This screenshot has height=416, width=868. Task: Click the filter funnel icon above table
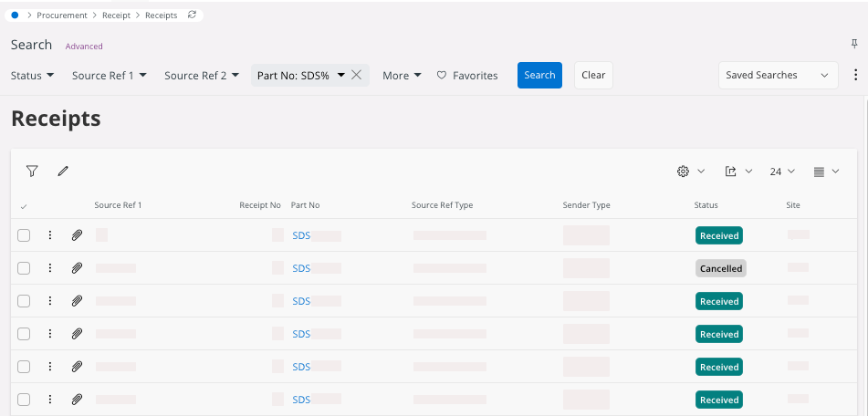(x=32, y=171)
